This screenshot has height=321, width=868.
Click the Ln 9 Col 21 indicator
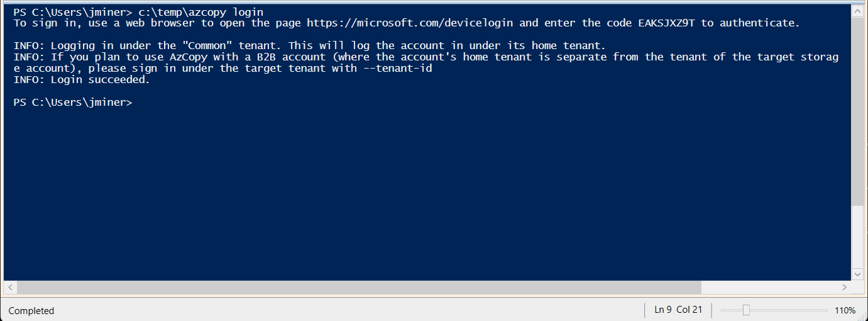coord(678,310)
